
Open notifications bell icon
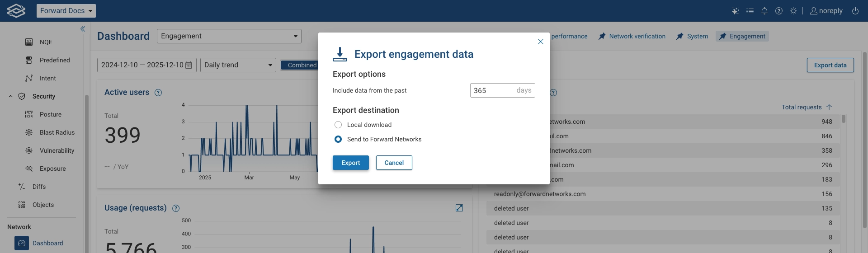[x=764, y=11]
